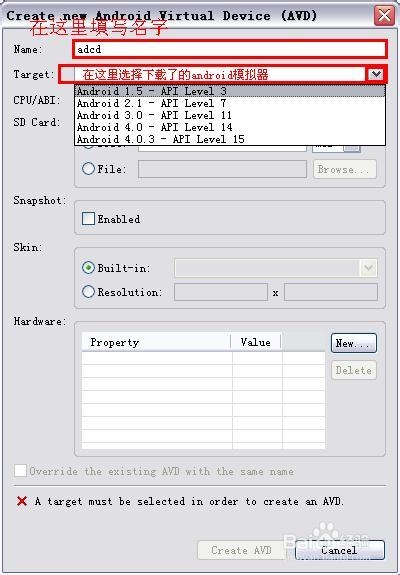Open the Target dropdown arrow
400x575 pixels.
pyautogui.click(x=376, y=74)
